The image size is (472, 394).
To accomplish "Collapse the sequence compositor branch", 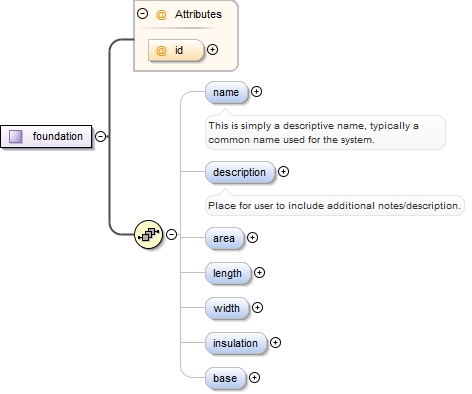I will click(171, 234).
